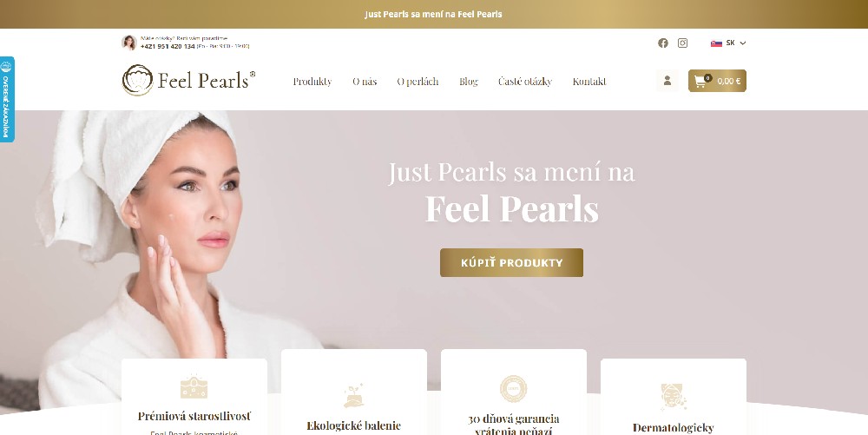Click the customer support avatar photo
Image resolution: width=868 pixels, height=435 pixels.
point(129,43)
